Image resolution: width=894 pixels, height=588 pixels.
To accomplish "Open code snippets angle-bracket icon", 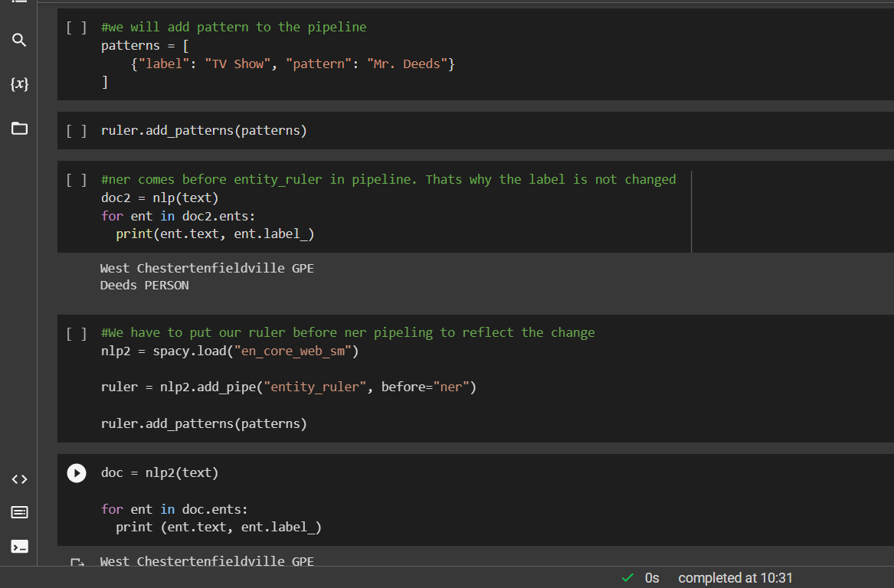I will coord(19,479).
